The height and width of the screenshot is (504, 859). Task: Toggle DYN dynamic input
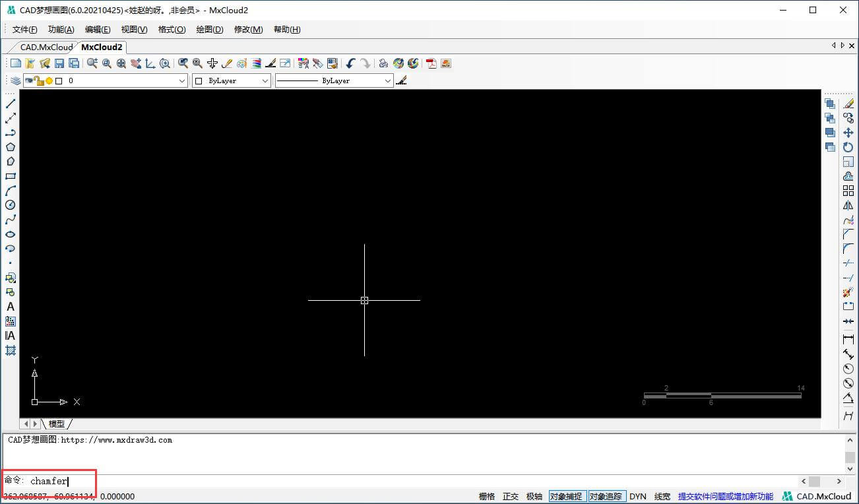coord(638,497)
